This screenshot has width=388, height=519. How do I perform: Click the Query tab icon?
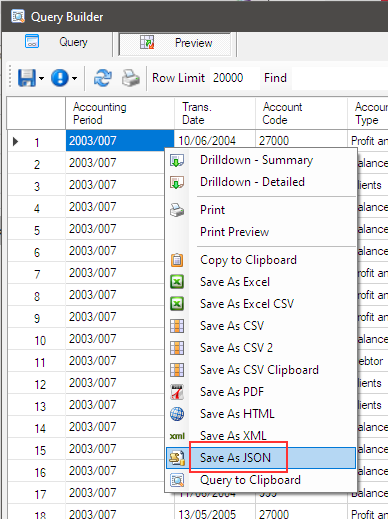(x=32, y=41)
